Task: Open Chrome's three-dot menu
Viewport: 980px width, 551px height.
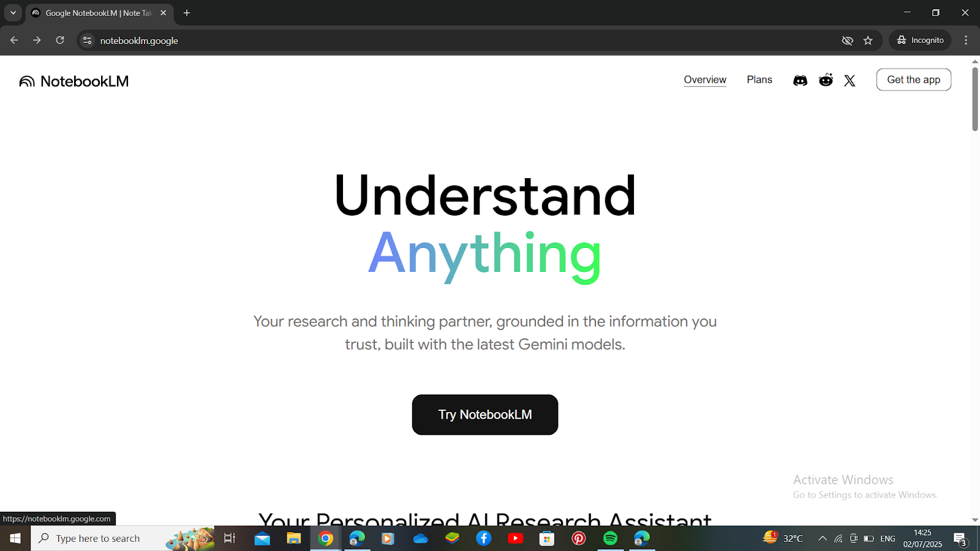Action: [x=967, y=40]
